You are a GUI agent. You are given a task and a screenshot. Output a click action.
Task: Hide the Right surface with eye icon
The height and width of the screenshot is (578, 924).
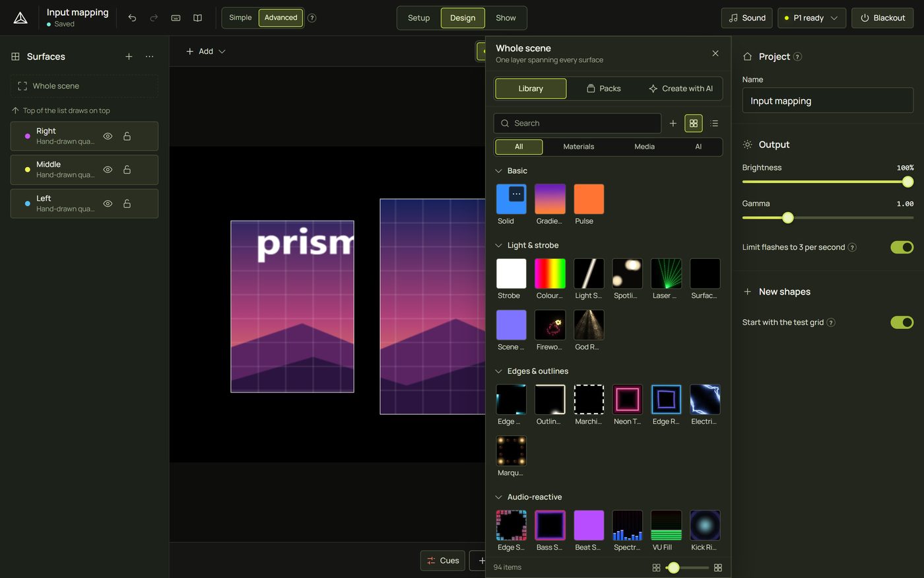click(108, 136)
